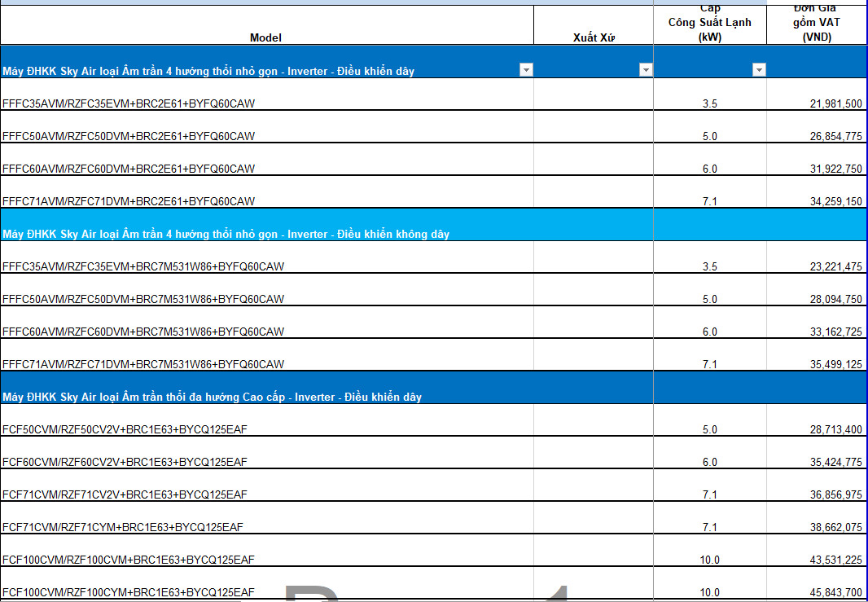
Task: Click the price 35,424,775
Action: click(x=836, y=463)
